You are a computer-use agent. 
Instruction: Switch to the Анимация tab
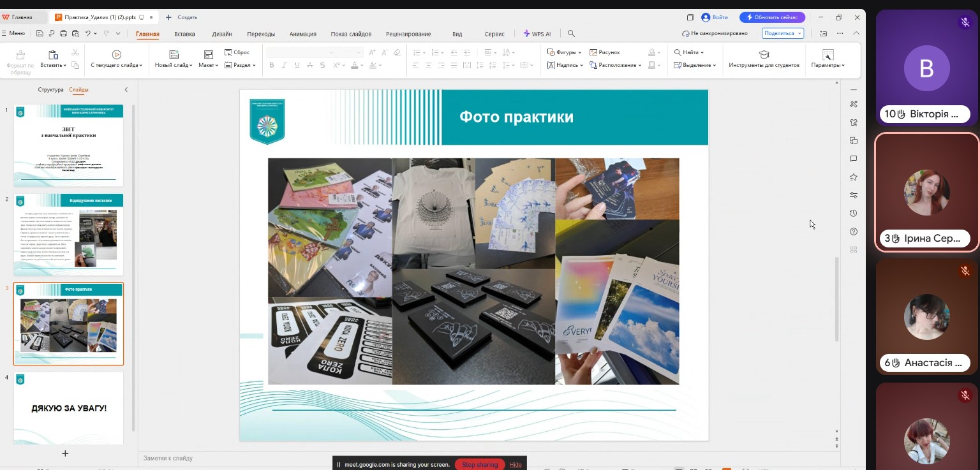click(302, 34)
